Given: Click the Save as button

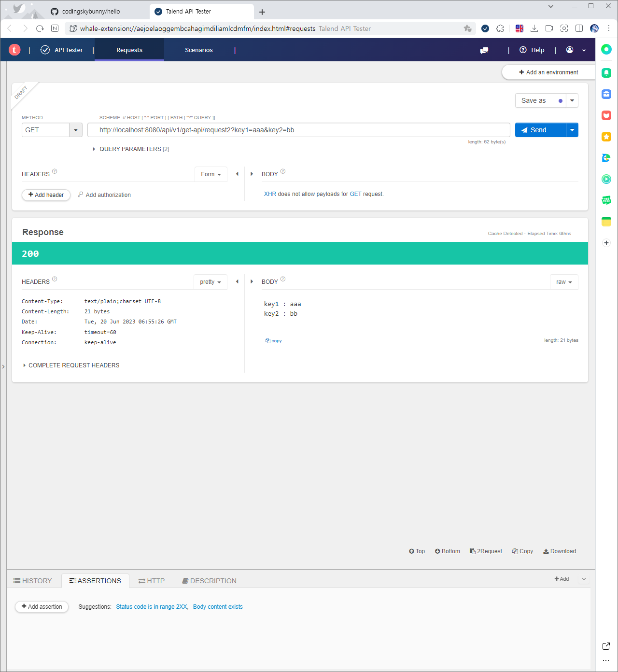Looking at the screenshot, I should [540, 100].
